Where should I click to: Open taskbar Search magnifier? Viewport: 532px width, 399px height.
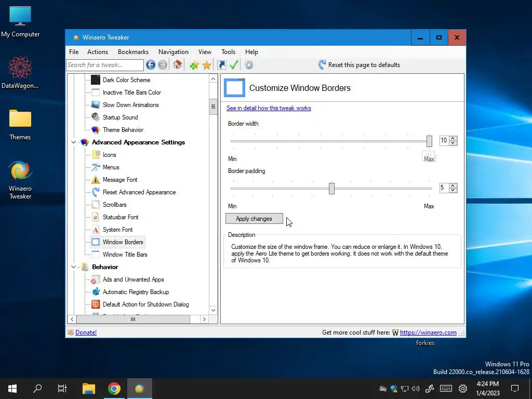coord(37,389)
